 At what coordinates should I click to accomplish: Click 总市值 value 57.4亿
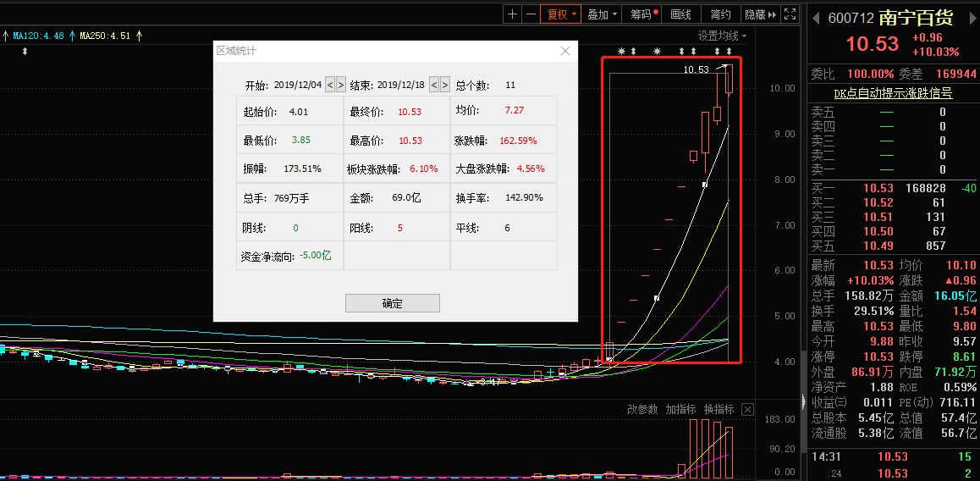[x=960, y=417]
